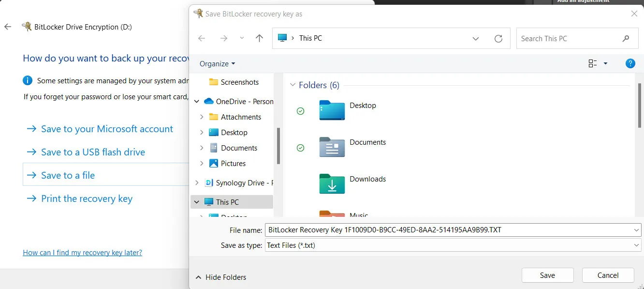Click the Downloads folder label

[368, 179]
